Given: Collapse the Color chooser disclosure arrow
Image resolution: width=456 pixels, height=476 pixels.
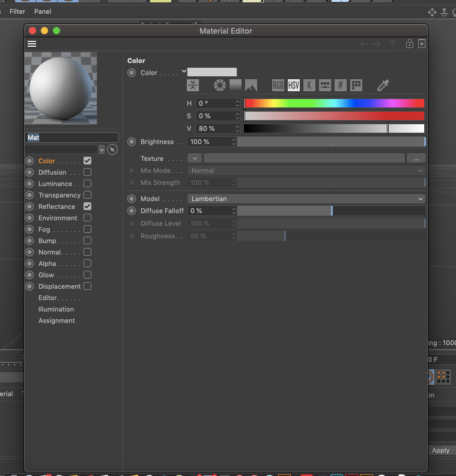Looking at the screenshot, I should 184,71.
